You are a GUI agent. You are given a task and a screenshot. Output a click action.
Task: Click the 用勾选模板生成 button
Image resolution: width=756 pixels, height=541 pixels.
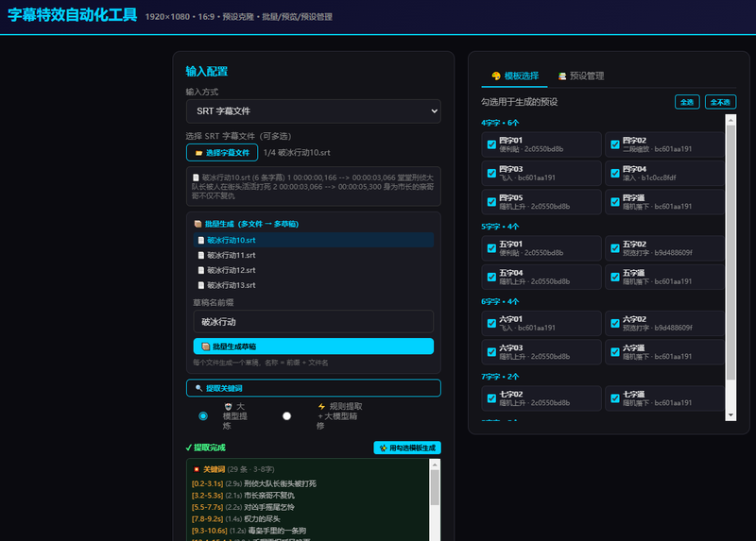point(407,448)
